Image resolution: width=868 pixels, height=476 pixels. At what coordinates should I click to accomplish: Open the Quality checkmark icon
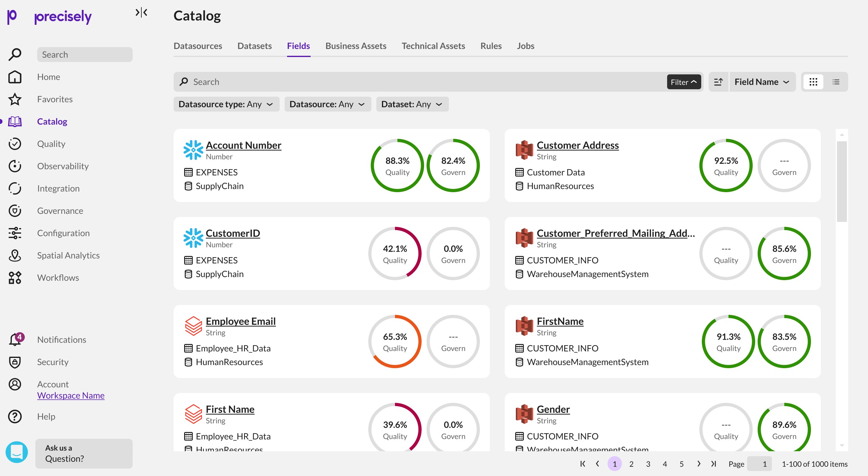(15, 143)
